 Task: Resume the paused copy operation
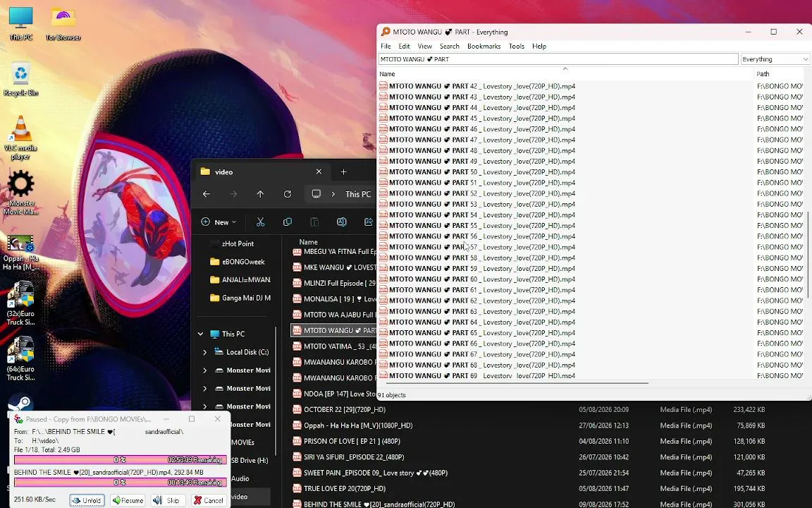pos(128,500)
